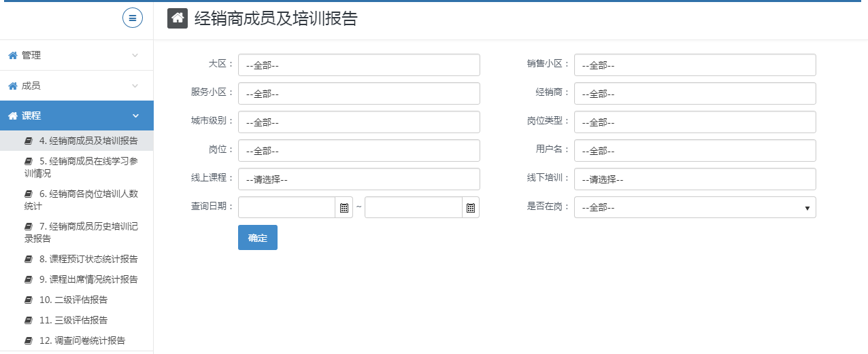
Task: Click the 用户名 field
Action: (x=695, y=151)
